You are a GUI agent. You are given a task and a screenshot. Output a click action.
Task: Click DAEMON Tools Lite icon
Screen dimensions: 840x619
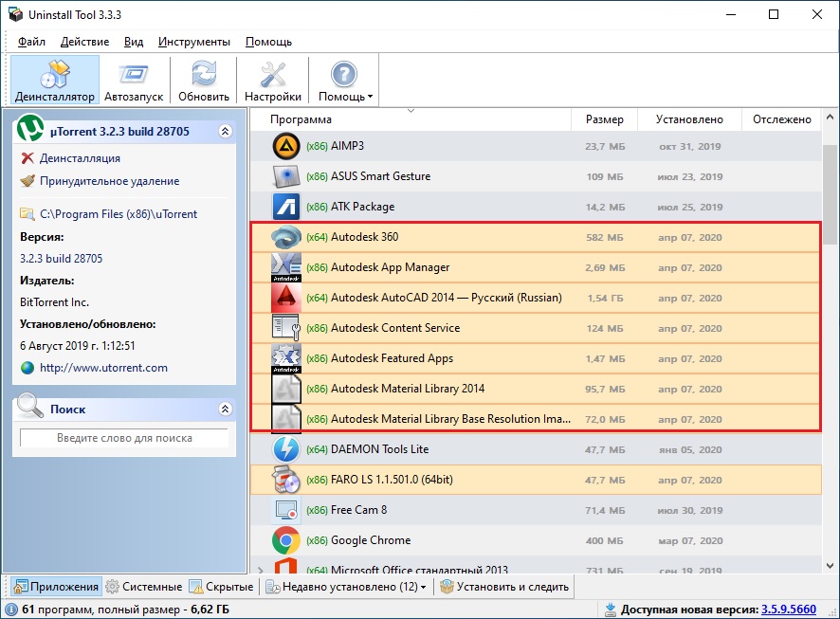[x=285, y=449]
